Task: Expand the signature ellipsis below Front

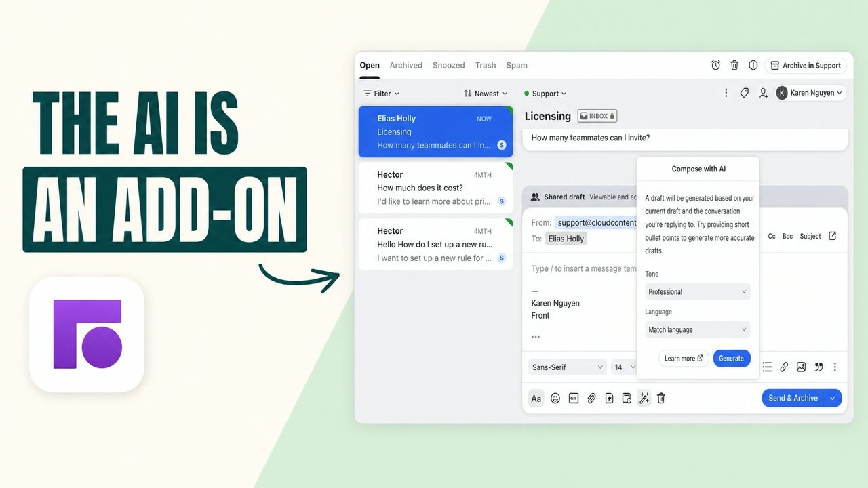Action: tap(536, 336)
